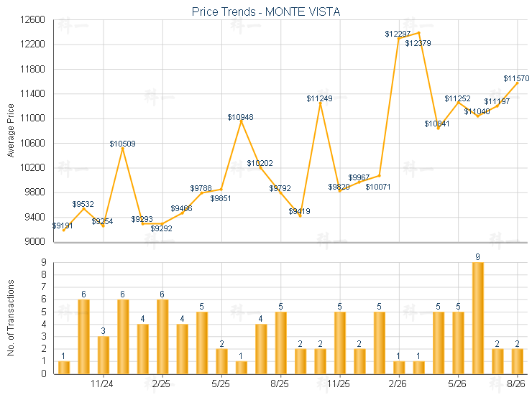The height and width of the screenshot is (395, 532).
Task: Select the 2/26 x-axis date label
Action: [398, 384]
